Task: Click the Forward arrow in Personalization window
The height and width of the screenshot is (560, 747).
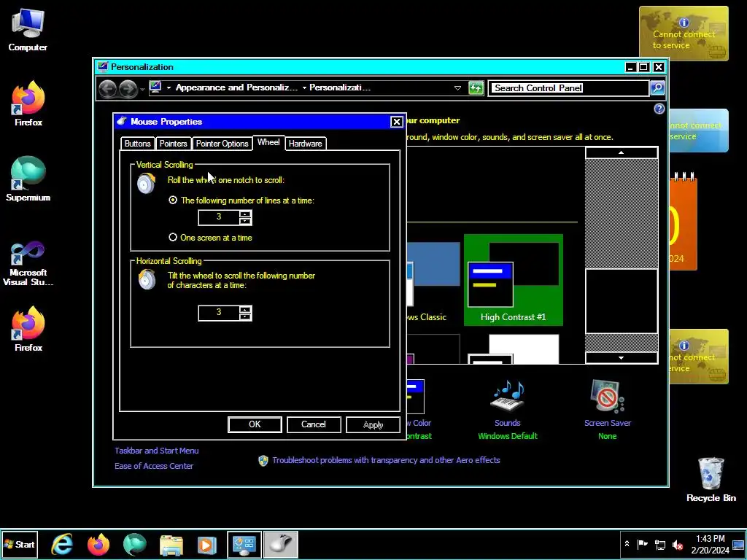Action: coord(128,88)
